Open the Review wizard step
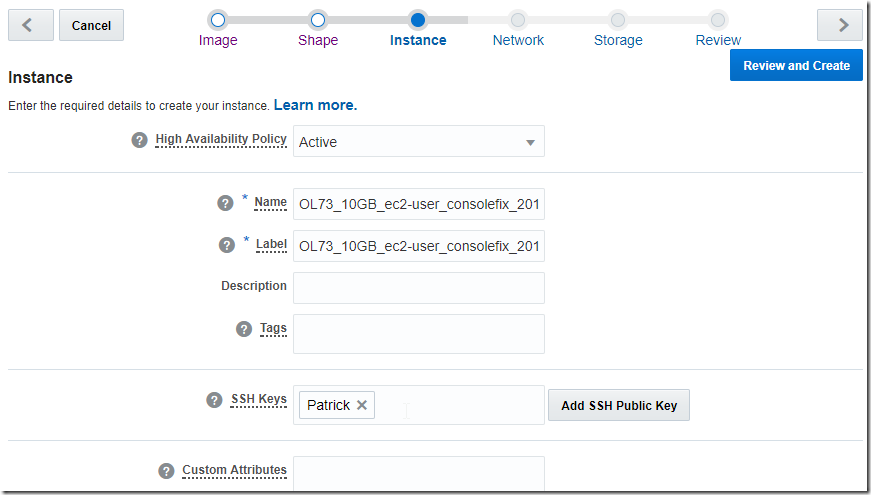The height and width of the screenshot is (495, 871). point(718,20)
